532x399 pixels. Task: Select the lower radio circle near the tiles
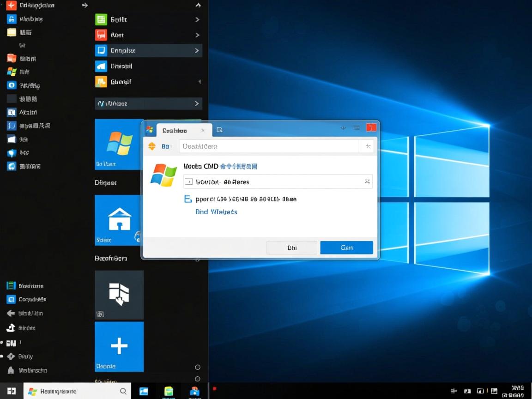point(197,378)
